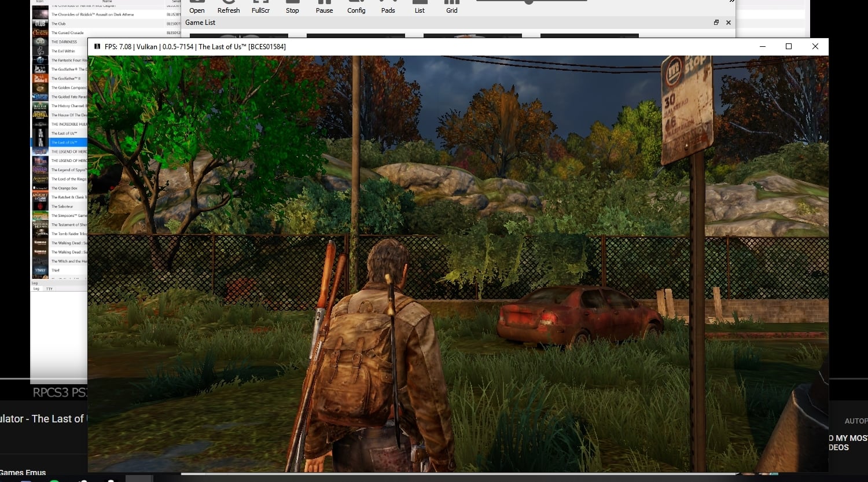868x482 pixels.
Task: Click The Cursed Crusade game icon thumbnail
Action: [40, 33]
